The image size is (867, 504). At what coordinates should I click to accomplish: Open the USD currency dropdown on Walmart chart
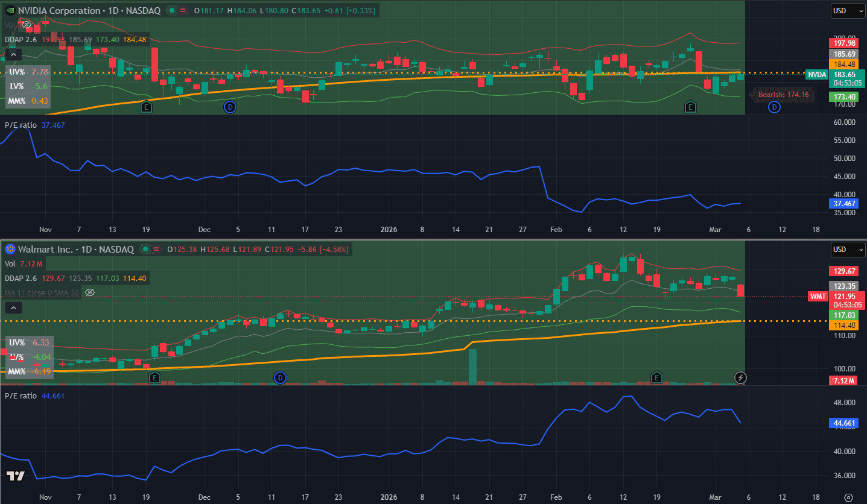[x=839, y=250]
